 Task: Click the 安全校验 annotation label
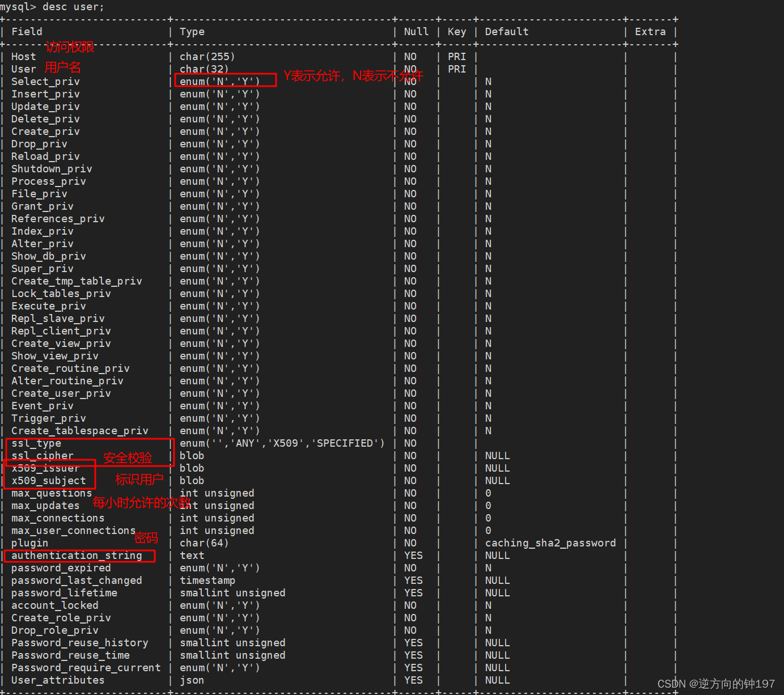[x=128, y=458]
